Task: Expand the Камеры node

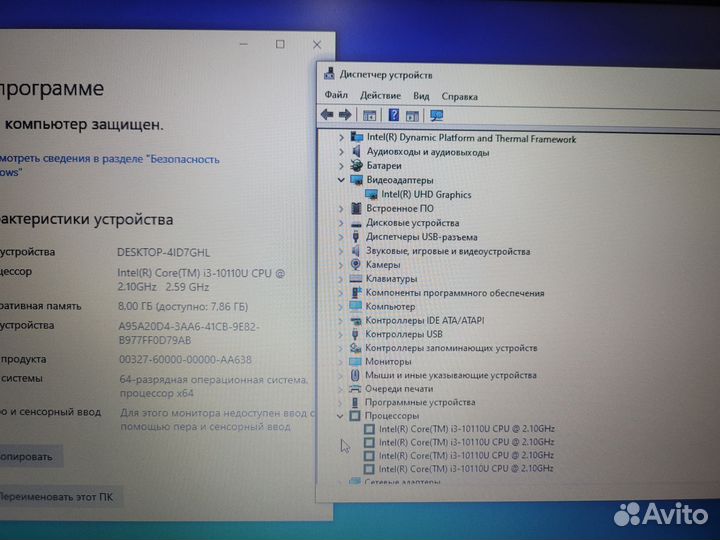Action: [340, 265]
